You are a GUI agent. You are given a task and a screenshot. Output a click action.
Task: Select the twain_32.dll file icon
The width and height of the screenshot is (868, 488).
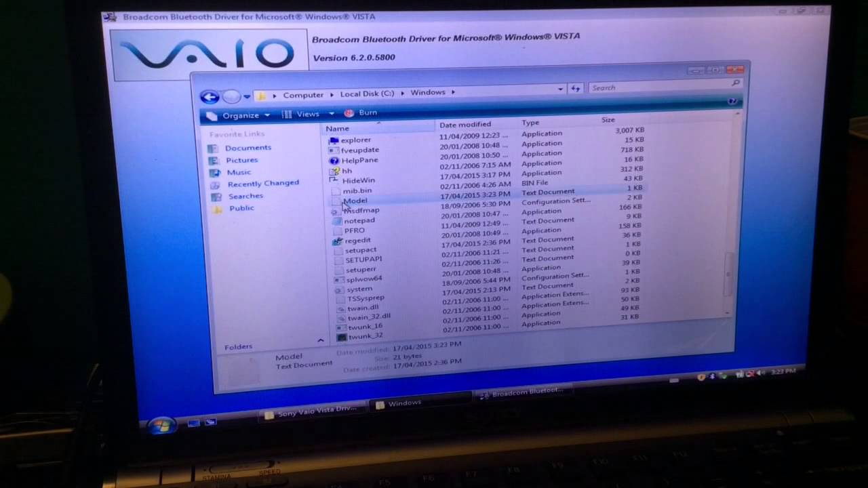341,317
